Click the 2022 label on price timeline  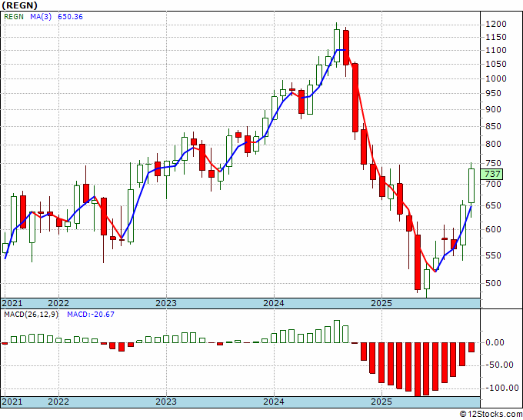[x=58, y=303]
